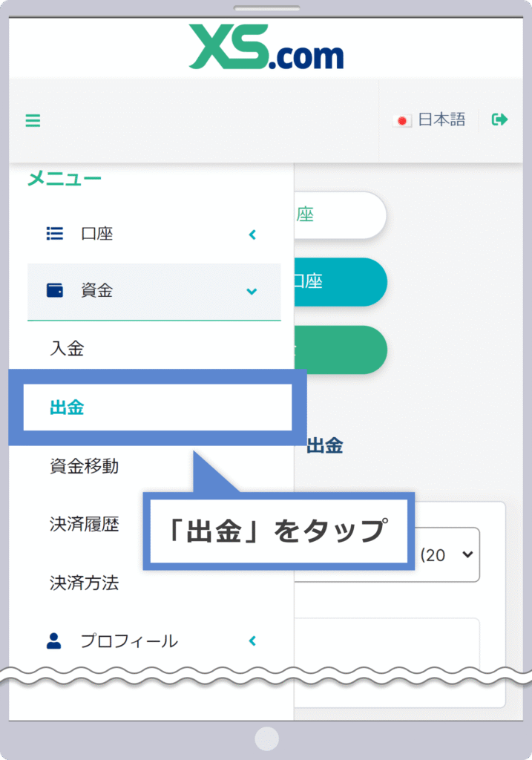Open 決済履歴 menu item
This screenshot has height=760, width=532.
(x=85, y=524)
